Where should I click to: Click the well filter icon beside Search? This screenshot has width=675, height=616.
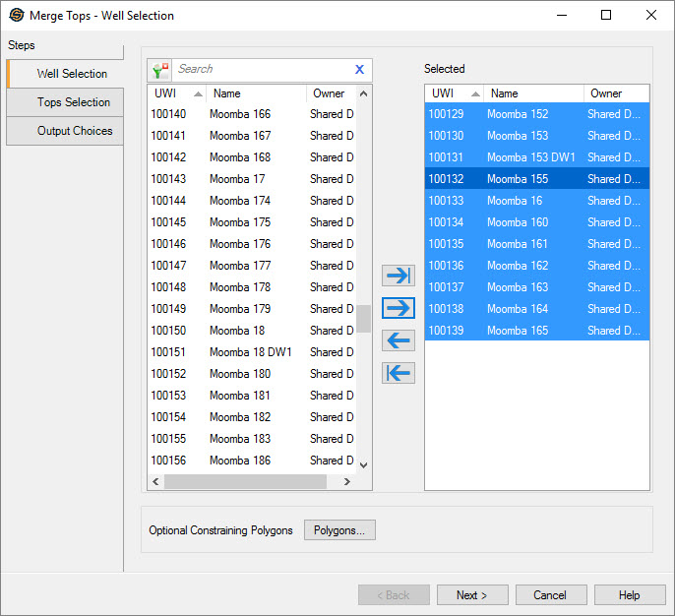[160, 70]
